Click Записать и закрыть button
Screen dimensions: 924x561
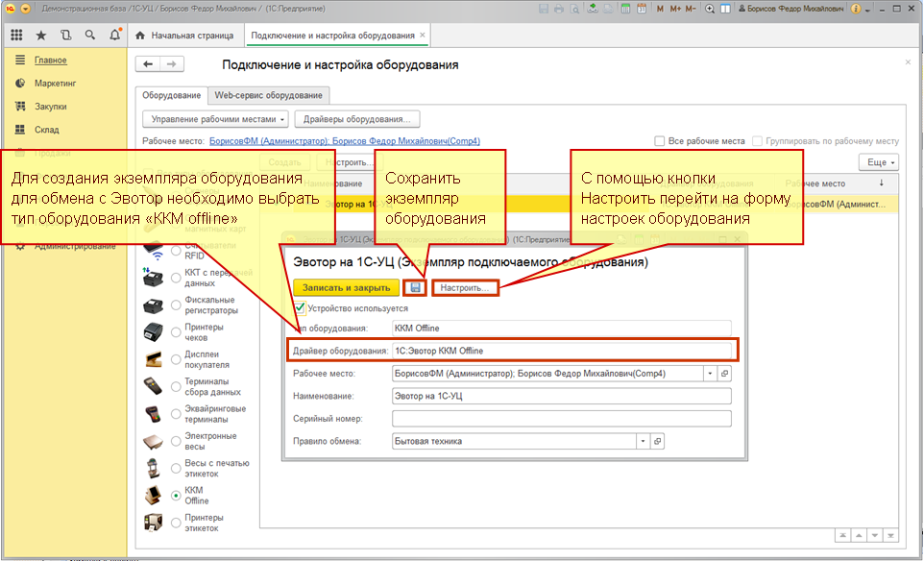[x=347, y=287]
